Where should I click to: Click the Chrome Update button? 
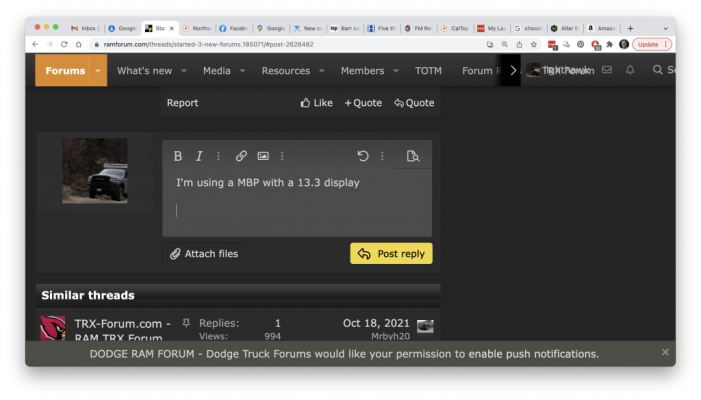pyautogui.click(x=652, y=44)
